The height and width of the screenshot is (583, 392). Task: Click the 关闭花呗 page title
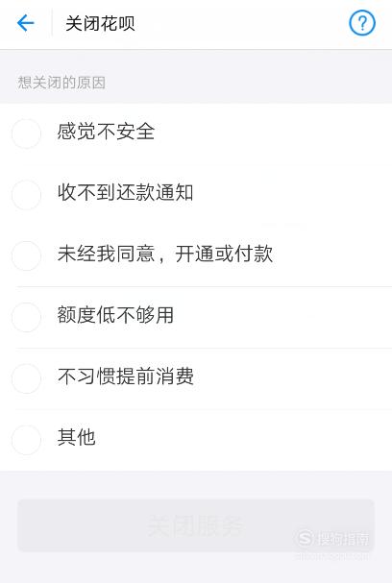(x=100, y=23)
